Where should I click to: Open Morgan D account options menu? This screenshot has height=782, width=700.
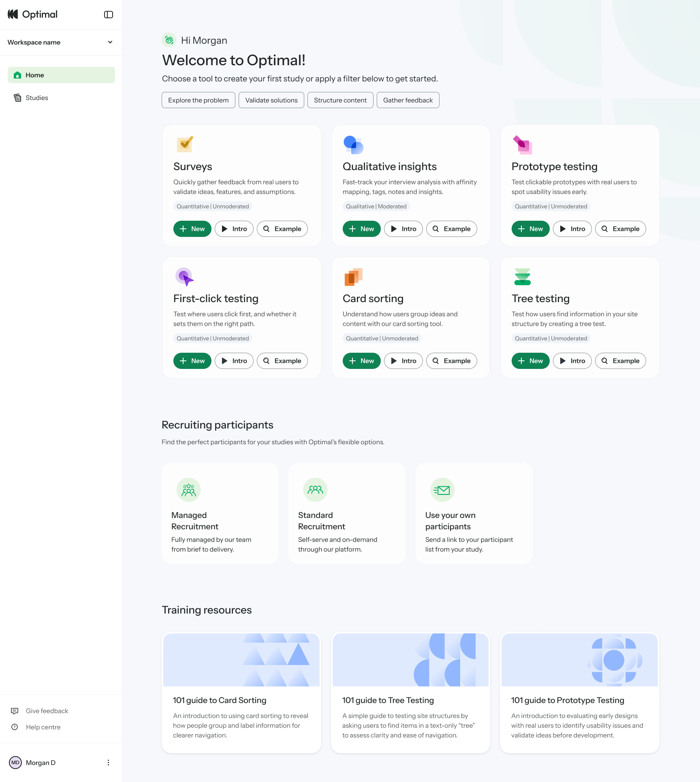[x=108, y=763]
